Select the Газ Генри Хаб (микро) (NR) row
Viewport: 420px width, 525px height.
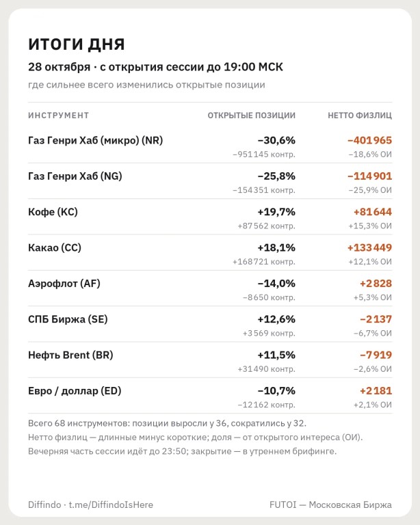(210, 146)
